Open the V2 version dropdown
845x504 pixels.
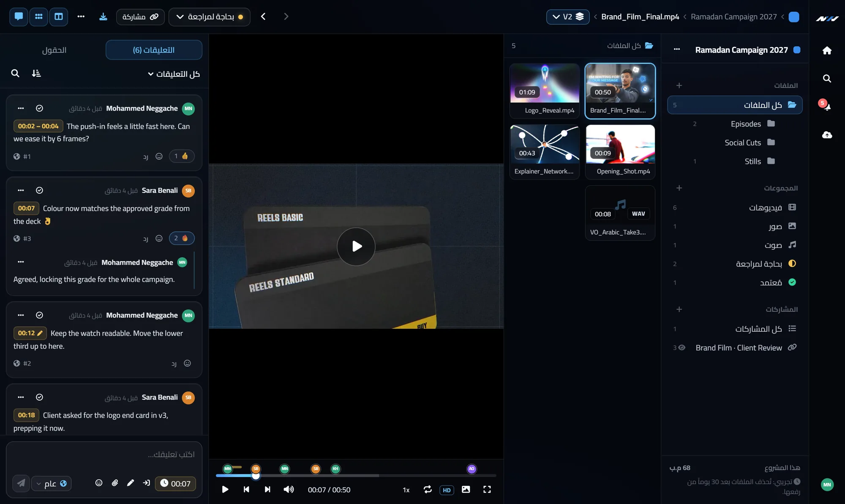568,16
